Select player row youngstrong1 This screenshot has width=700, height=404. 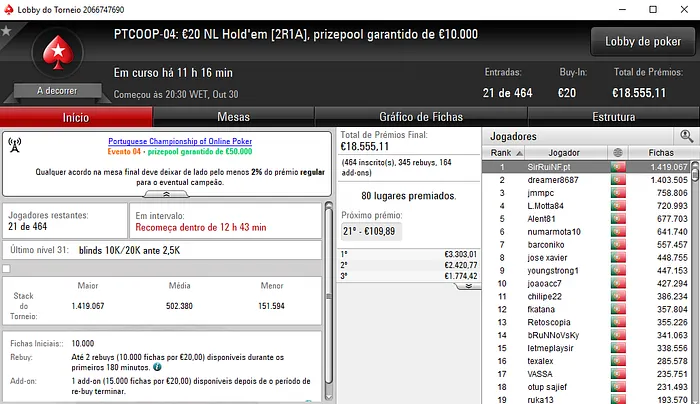[587, 271]
